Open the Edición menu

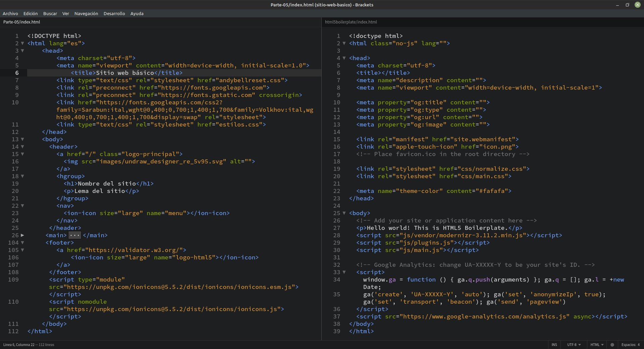click(x=31, y=13)
